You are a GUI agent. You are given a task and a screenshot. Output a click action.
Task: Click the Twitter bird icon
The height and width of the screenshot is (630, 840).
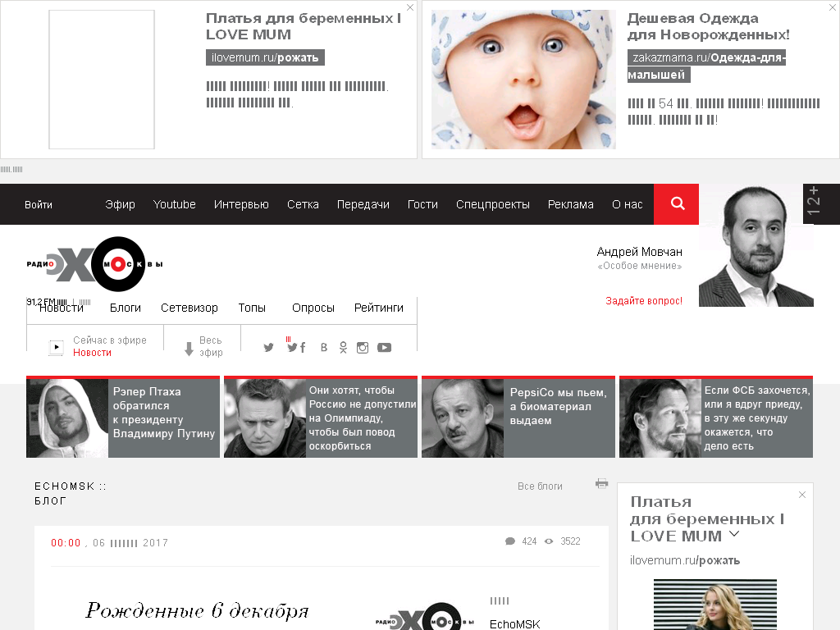(268, 348)
